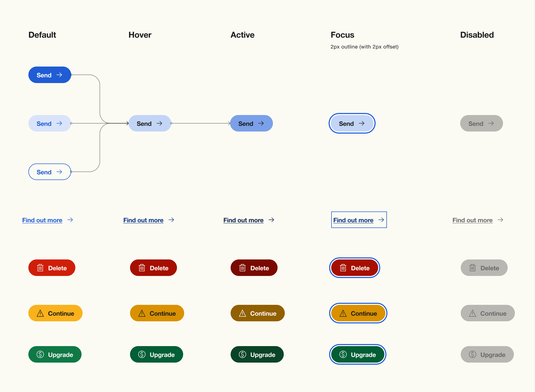Open the default Find out more link
The image size is (535, 392).
[x=42, y=220]
